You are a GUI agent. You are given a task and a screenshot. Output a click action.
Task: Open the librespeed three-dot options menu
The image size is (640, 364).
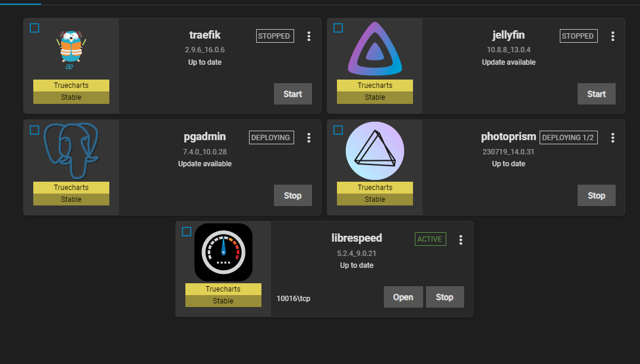pyautogui.click(x=461, y=239)
